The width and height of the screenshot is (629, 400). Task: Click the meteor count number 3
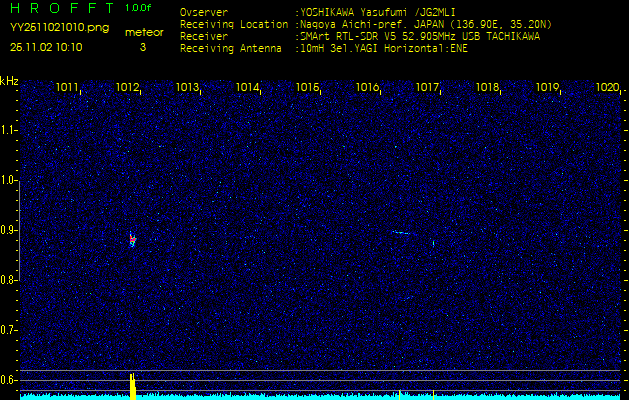(142, 46)
